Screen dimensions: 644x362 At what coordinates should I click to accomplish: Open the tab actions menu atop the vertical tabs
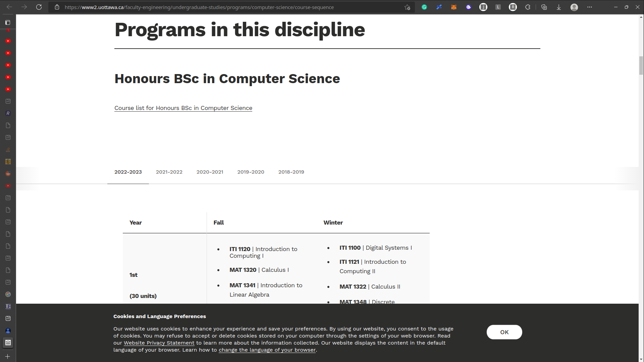pyautogui.click(x=8, y=22)
